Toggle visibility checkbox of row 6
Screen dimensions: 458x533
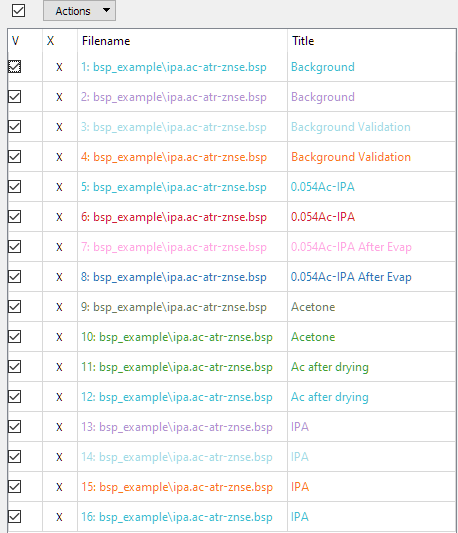pyautogui.click(x=15, y=217)
